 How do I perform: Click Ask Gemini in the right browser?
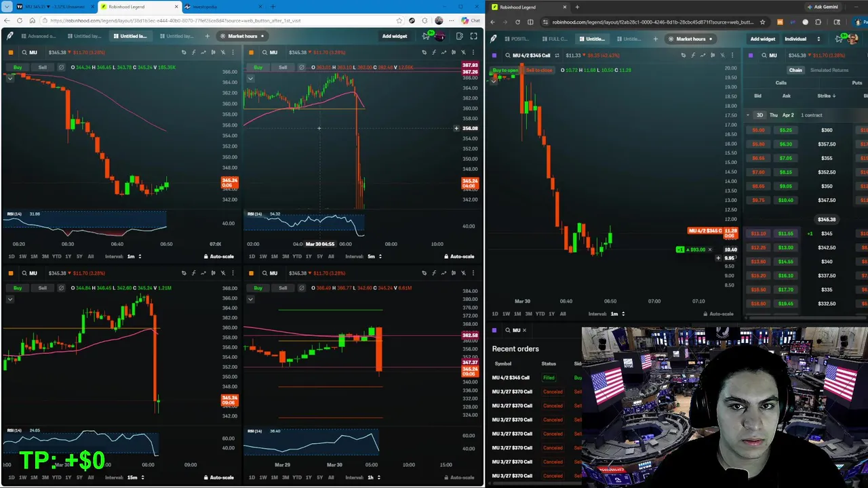pyautogui.click(x=823, y=7)
